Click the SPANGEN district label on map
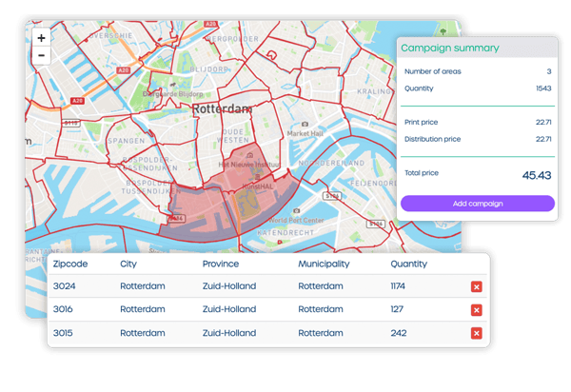This screenshot has width=571, height=392. point(127,141)
